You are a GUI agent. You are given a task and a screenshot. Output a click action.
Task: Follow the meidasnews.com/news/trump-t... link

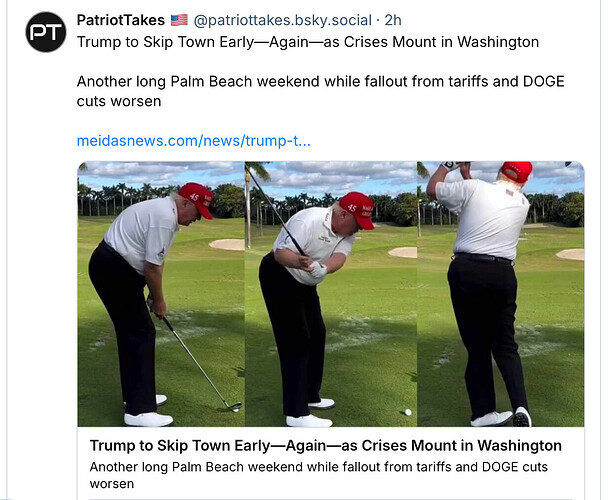tap(193, 140)
